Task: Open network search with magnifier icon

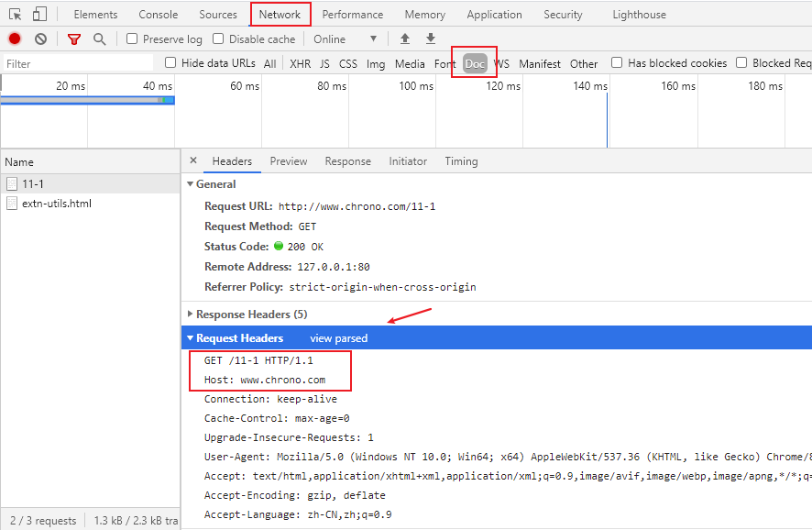Action: coord(99,39)
